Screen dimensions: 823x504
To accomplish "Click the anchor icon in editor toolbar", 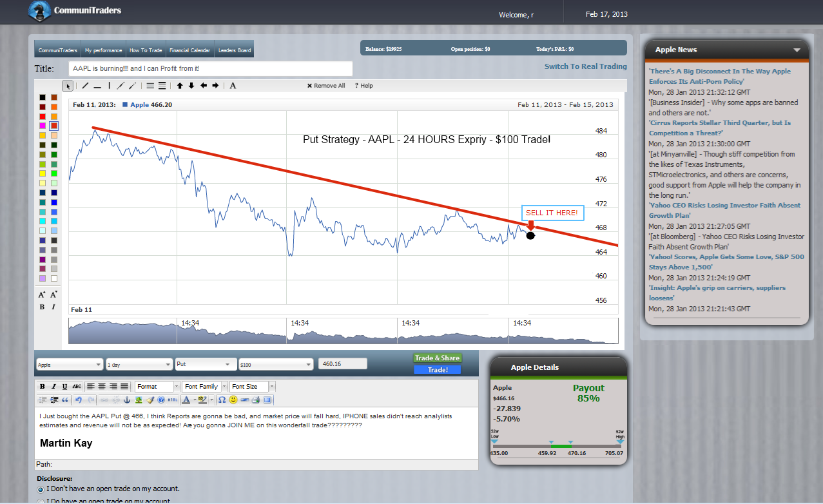I will 127,400.
